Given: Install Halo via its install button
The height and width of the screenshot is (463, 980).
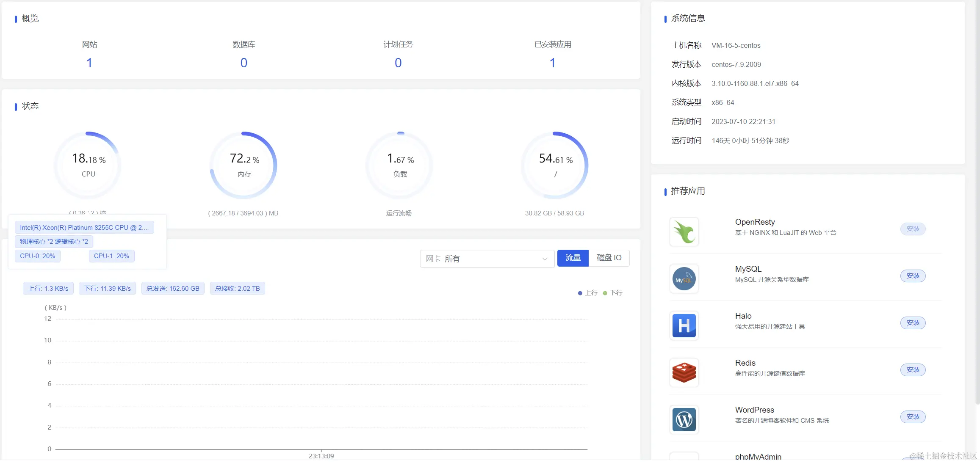Looking at the screenshot, I should 913,323.
